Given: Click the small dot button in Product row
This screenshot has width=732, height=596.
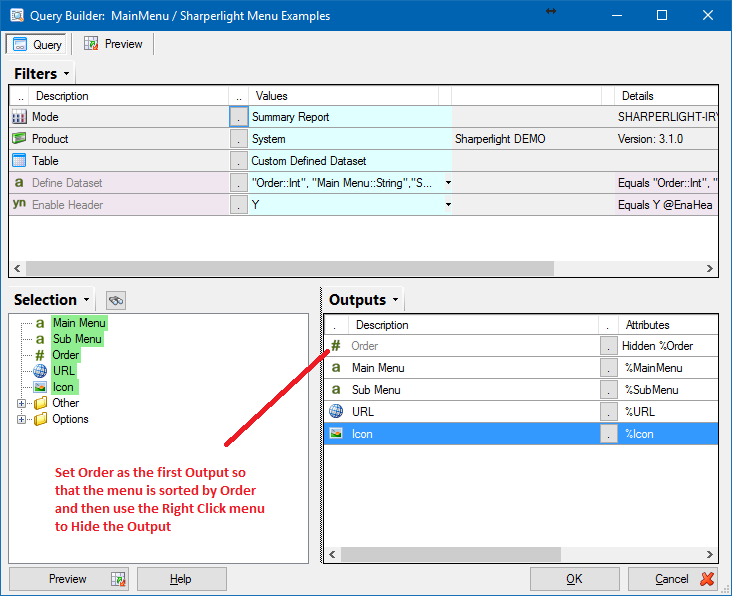Looking at the screenshot, I should pos(239,139).
